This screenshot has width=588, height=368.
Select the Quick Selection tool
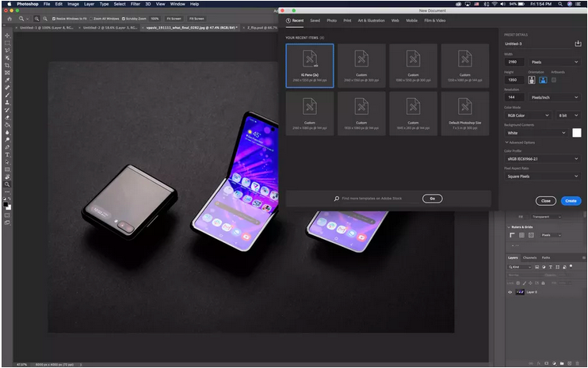coord(7,58)
